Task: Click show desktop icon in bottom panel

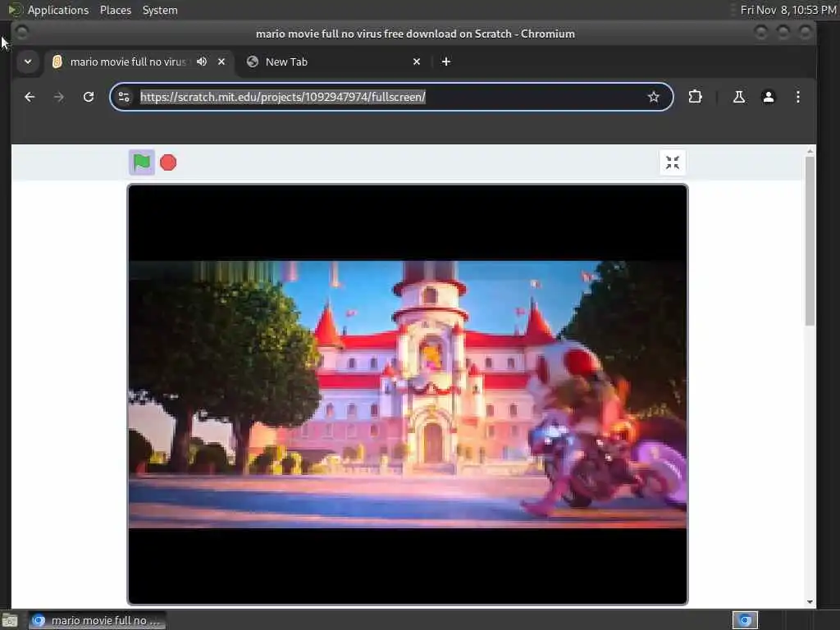Action: 10,620
